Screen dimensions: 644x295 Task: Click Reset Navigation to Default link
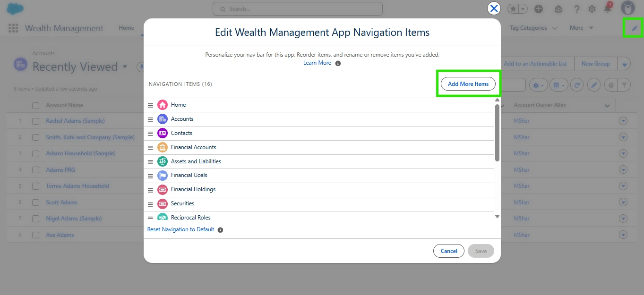coord(180,229)
